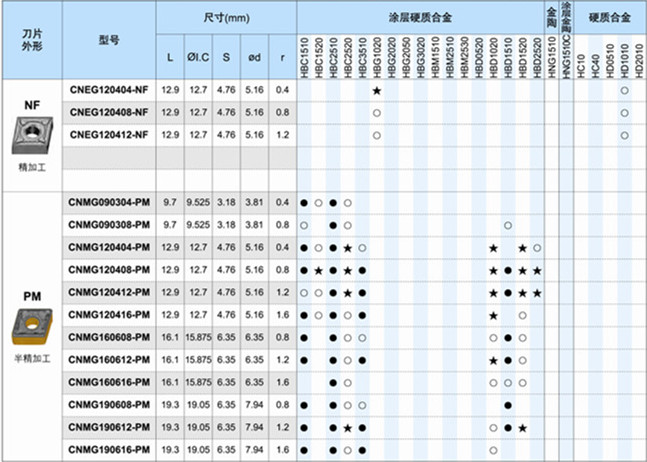Click the PM insert shape image
The image size is (647, 462).
coord(31,326)
